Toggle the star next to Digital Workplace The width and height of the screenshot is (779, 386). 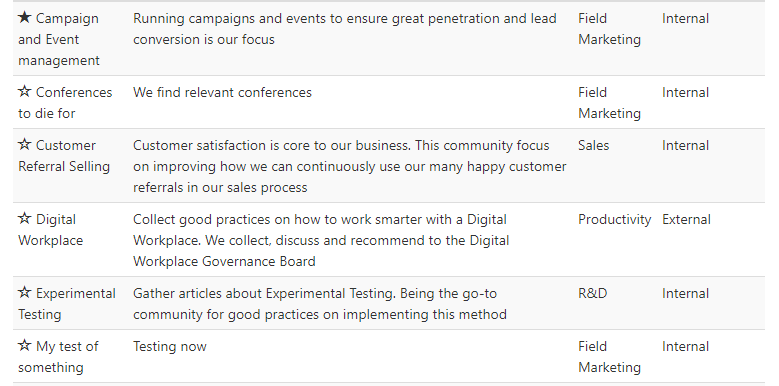(24, 219)
